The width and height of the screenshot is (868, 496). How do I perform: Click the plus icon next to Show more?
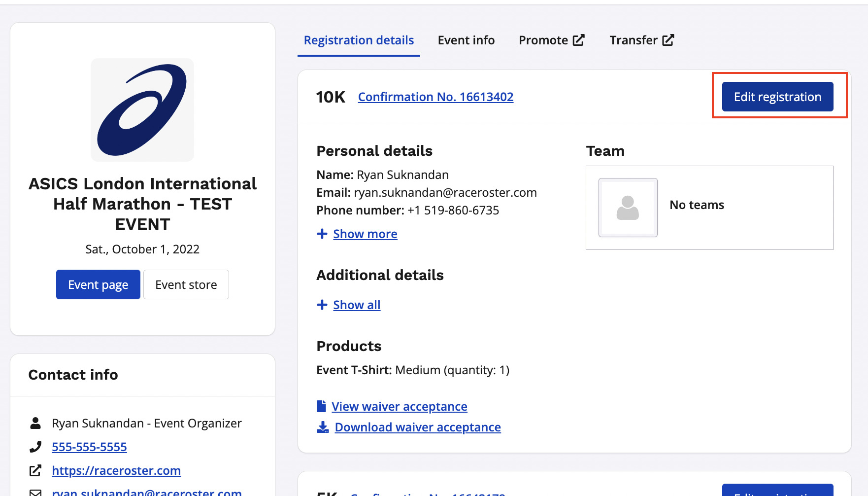point(322,234)
